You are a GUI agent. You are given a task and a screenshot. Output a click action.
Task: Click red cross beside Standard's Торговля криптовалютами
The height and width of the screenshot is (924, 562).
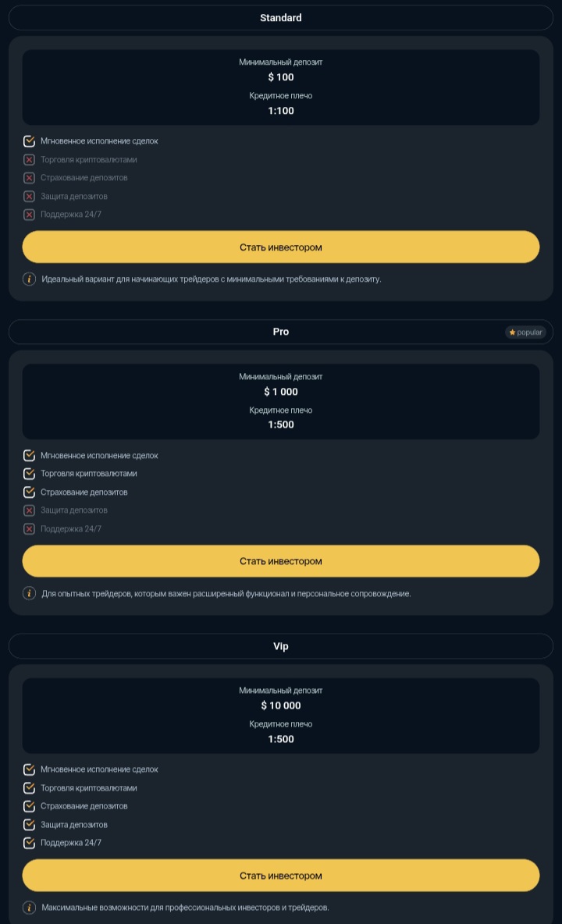30,160
